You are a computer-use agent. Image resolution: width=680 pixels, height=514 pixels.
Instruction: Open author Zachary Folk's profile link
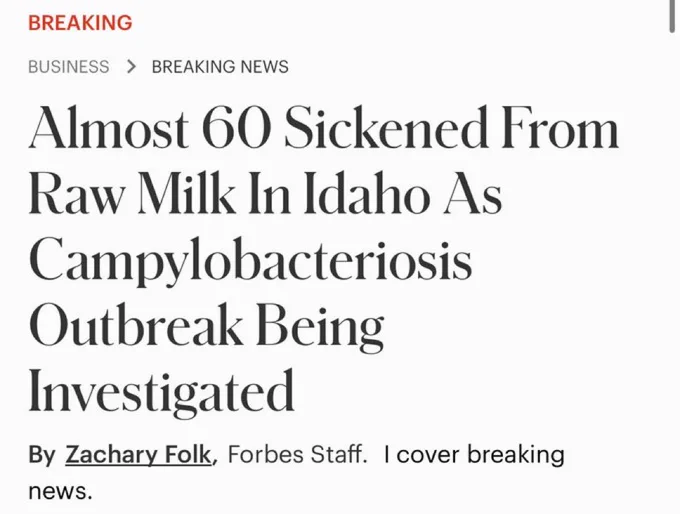138,455
